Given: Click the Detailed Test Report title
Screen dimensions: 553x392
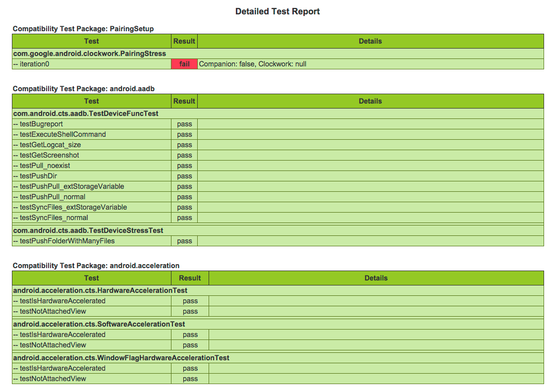Looking at the screenshot, I should [x=277, y=11].
